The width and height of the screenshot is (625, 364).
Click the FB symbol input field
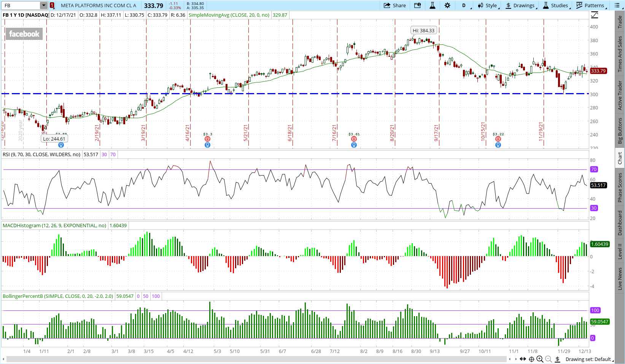pyautogui.click(x=21, y=5)
